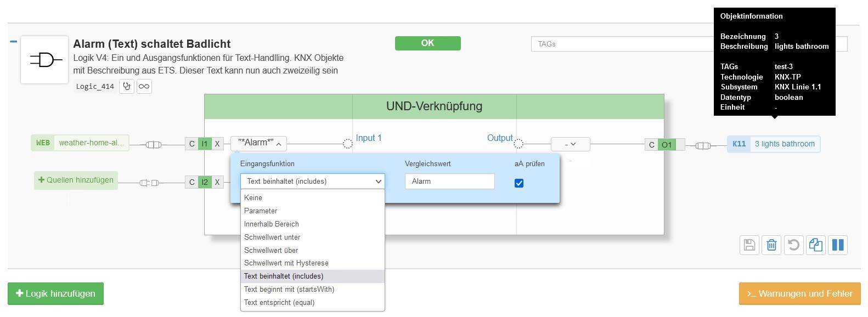Click the AND gate logic icon
This screenshot has height=317, width=868.
pos(44,60)
